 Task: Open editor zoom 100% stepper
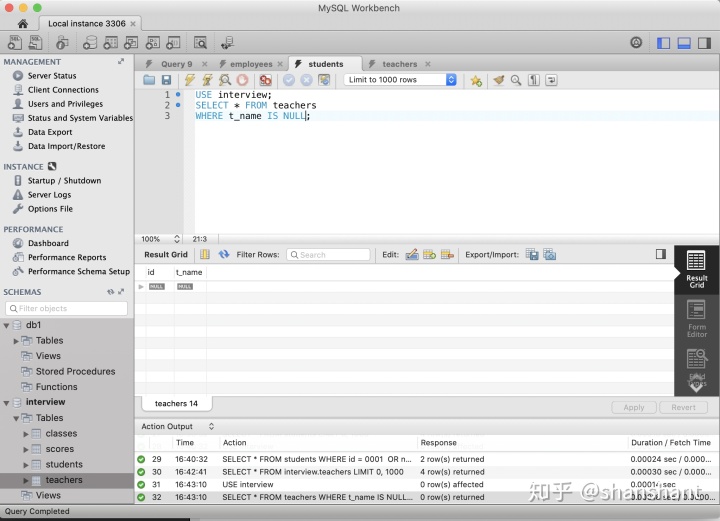177,239
